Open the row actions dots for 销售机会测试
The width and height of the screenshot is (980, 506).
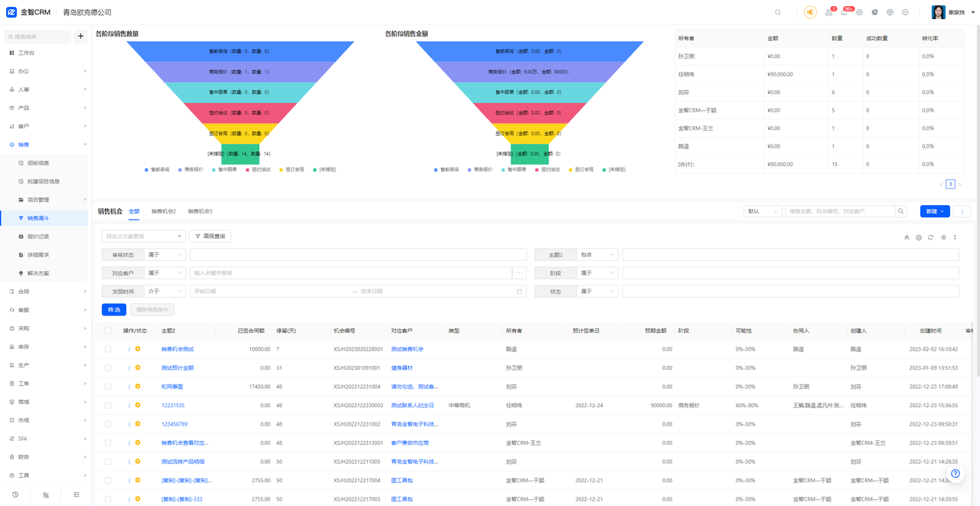click(x=129, y=349)
